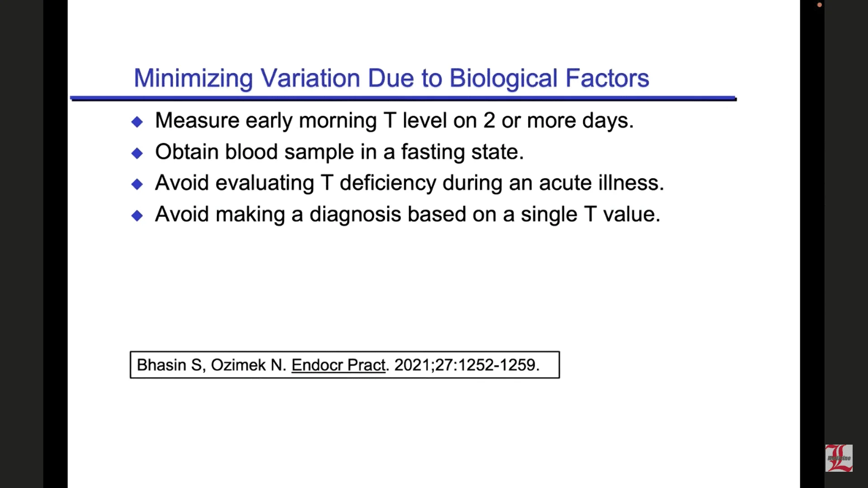Click the diamond bullet beside 'Avoid making a diagnosis'
Image resolution: width=868 pixels, height=488 pixels.
pos(137,216)
